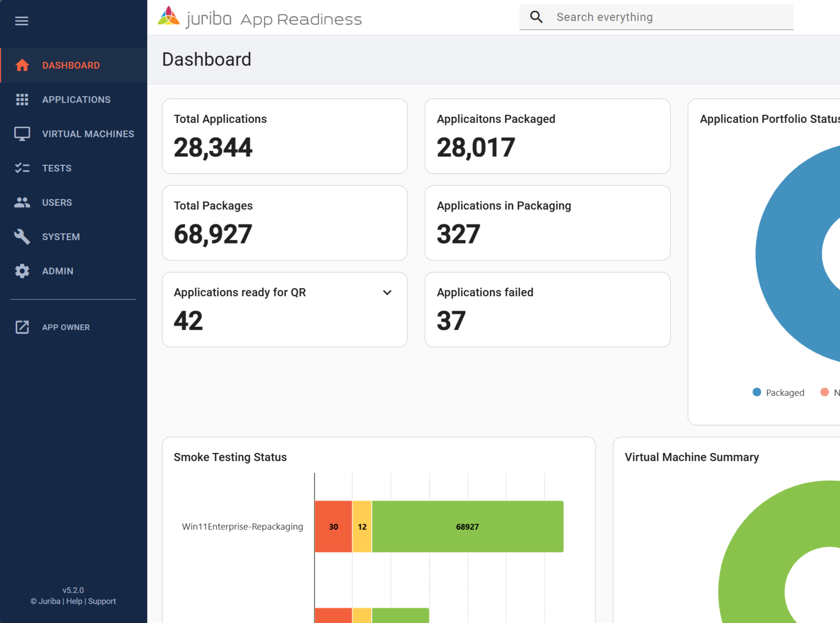Image resolution: width=840 pixels, height=623 pixels.
Task: Click the Dashboard home icon
Action: pyautogui.click(x=22, y=65)
